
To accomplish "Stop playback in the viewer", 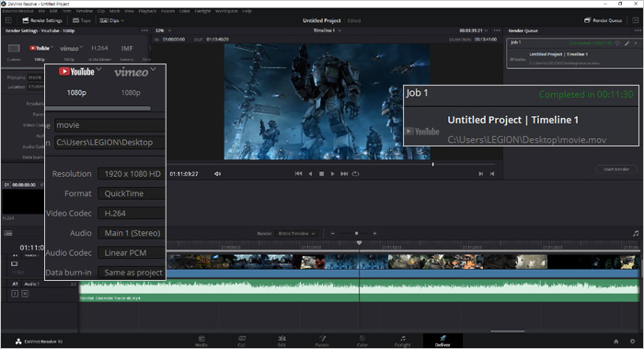I will (x=322, y=174).
